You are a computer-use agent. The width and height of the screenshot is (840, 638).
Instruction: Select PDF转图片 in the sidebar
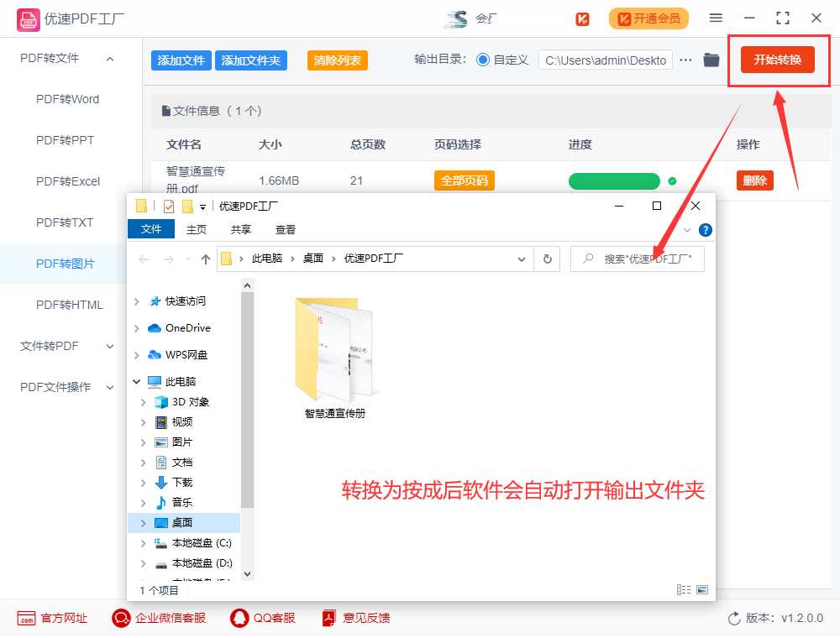(63, 264)
